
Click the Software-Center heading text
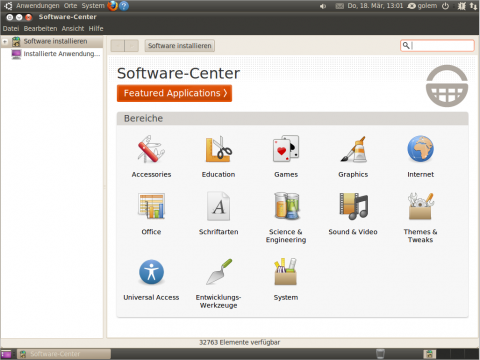[x=178, y=73]
